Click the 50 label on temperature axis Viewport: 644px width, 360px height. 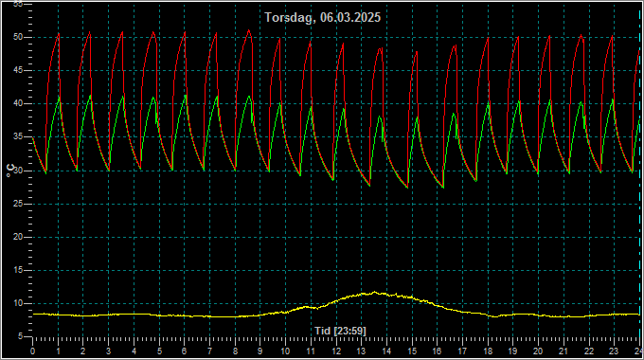point(17,37)
